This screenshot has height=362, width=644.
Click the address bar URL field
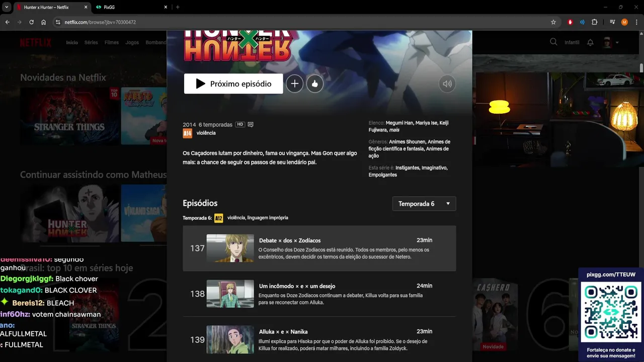(302, 22)
